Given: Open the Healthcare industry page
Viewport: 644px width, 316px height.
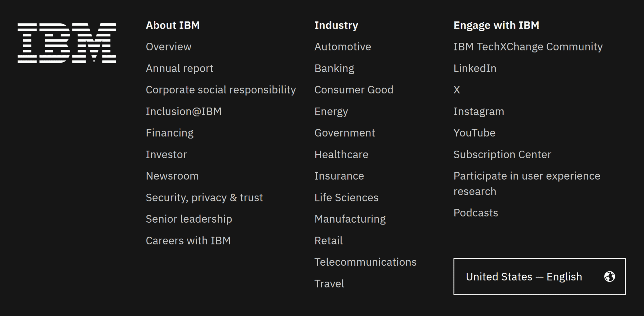Looking at the screenshot, I should pos(341,154).
